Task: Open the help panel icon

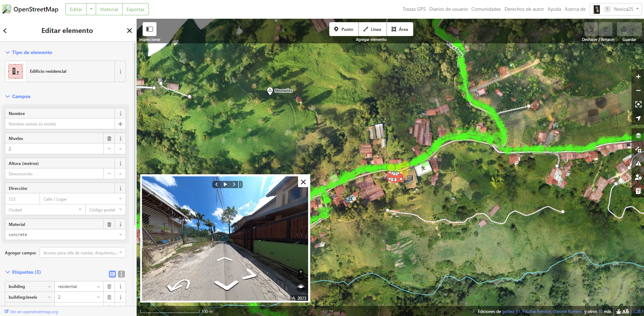Action: [638, 191]
